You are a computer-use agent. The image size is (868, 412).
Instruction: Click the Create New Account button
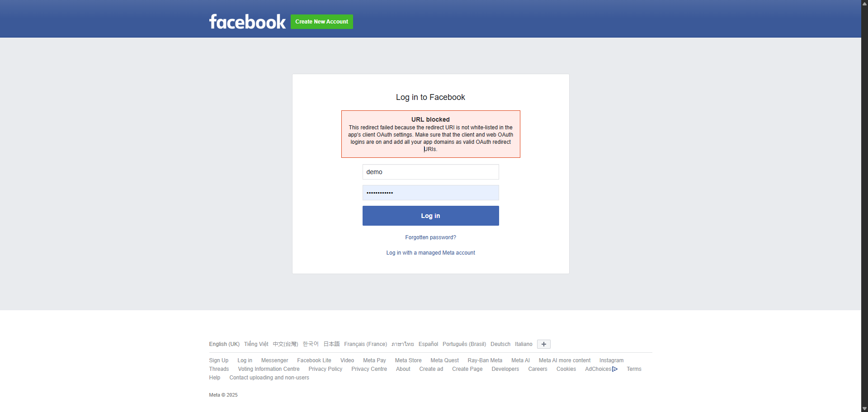point(321,22)
